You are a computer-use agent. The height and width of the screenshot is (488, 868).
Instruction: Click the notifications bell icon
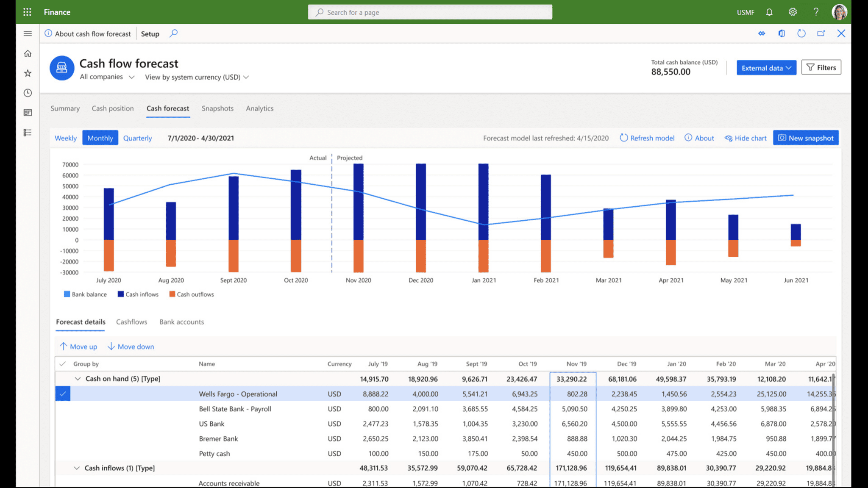[x=769, y=12]
